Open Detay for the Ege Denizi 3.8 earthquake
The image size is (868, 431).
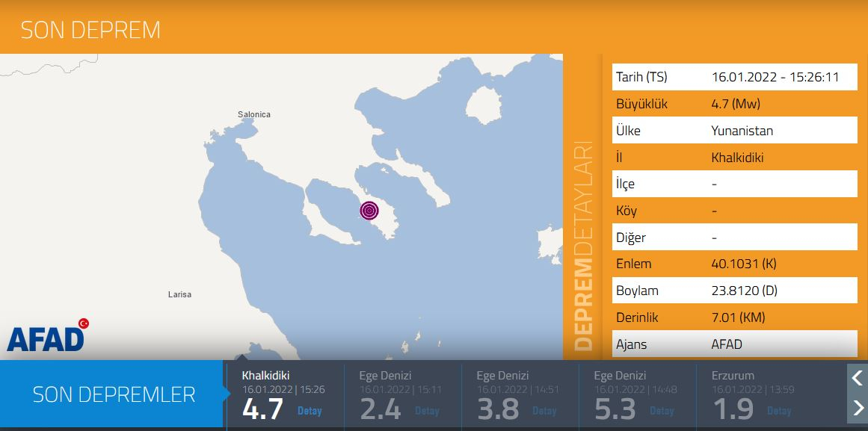[x=544, y=411]
